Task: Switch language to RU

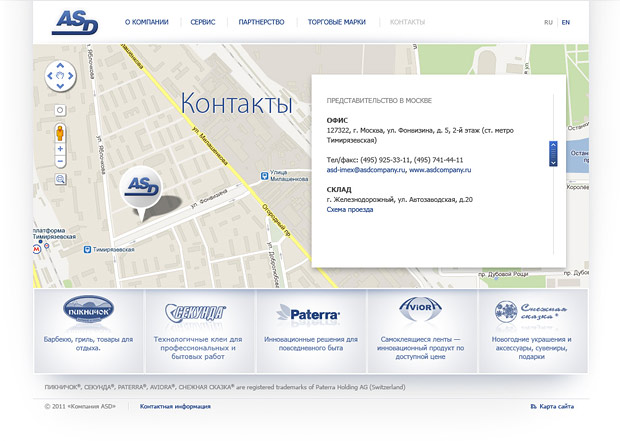Action: [548, 23]
